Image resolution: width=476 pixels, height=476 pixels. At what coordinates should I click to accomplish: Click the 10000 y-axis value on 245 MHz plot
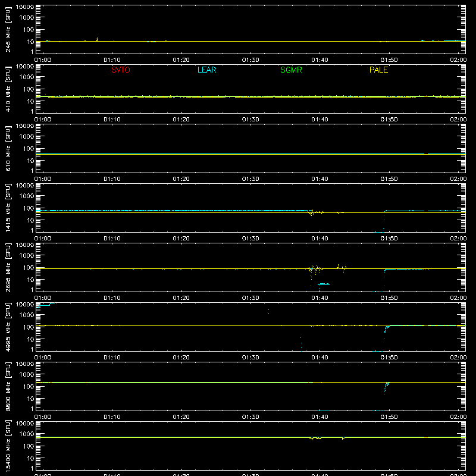[x=25, y=7]
